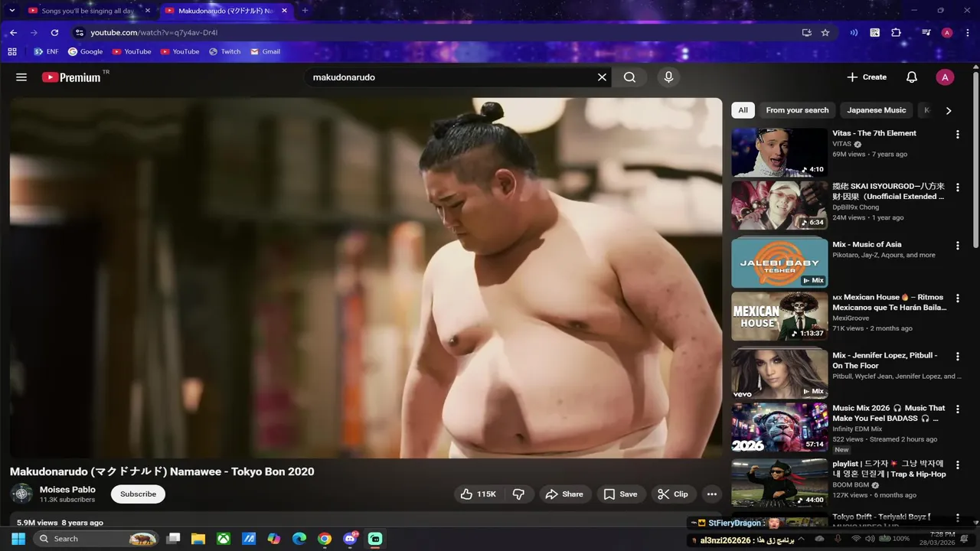The height and width of the screenshot is (551, 980).
Task: Open Chrome apps grid in bookmarks bar
Action: click(x=12, y=52)
